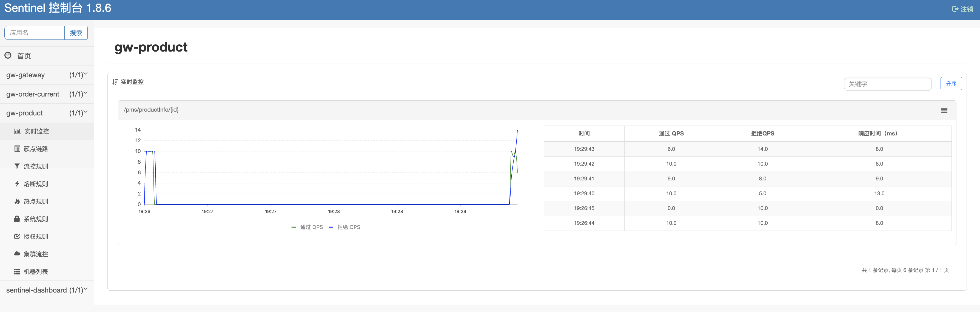
Task: Go to 首页 in sidebar
Action: click(x=24, y=56)
